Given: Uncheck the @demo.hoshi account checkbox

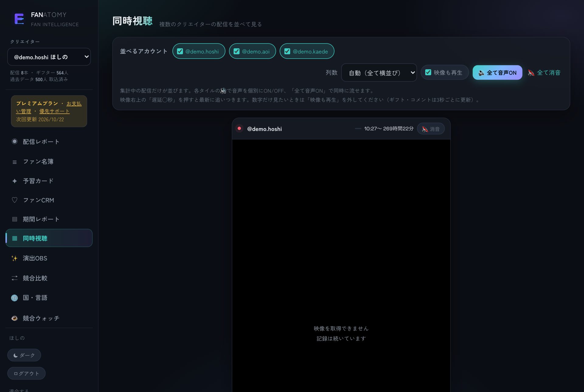Looking at the screenshot, I should (x=180, y=51).
